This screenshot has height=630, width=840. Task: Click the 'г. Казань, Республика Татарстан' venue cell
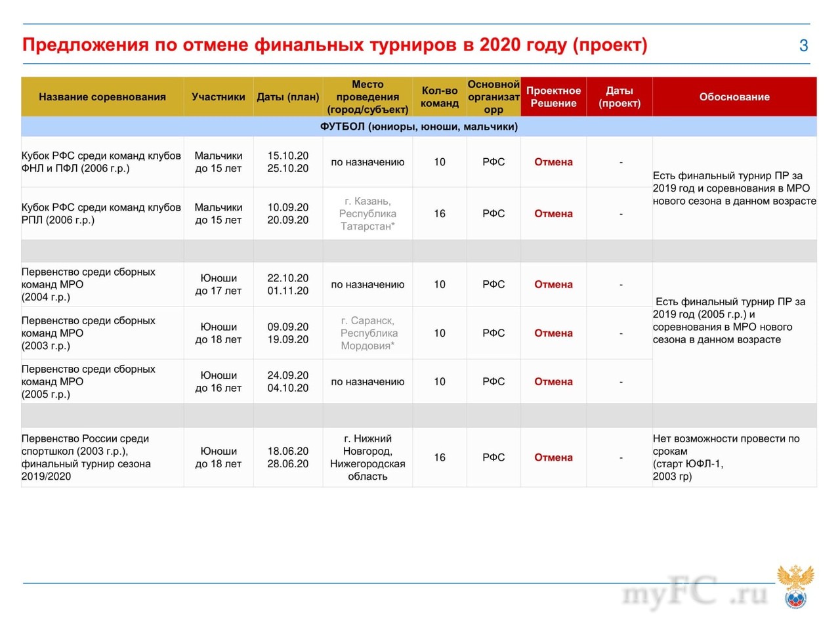367,214
